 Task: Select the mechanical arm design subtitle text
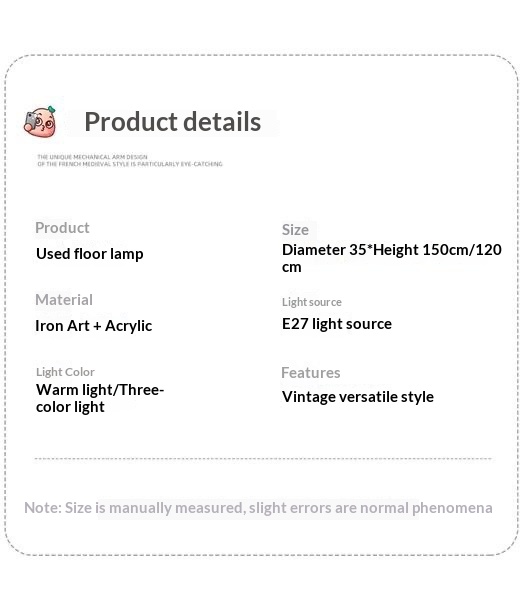pyautogui.click(x=130, y=160)
